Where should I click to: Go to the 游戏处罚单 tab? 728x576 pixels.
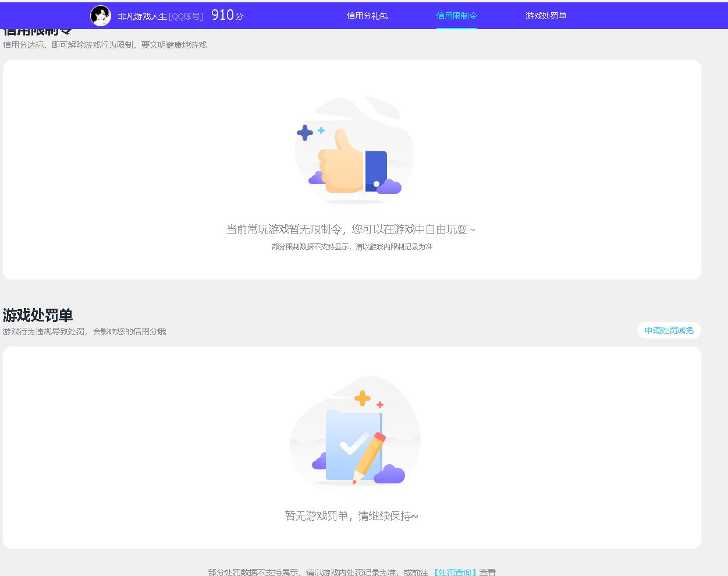click(545, 16)
